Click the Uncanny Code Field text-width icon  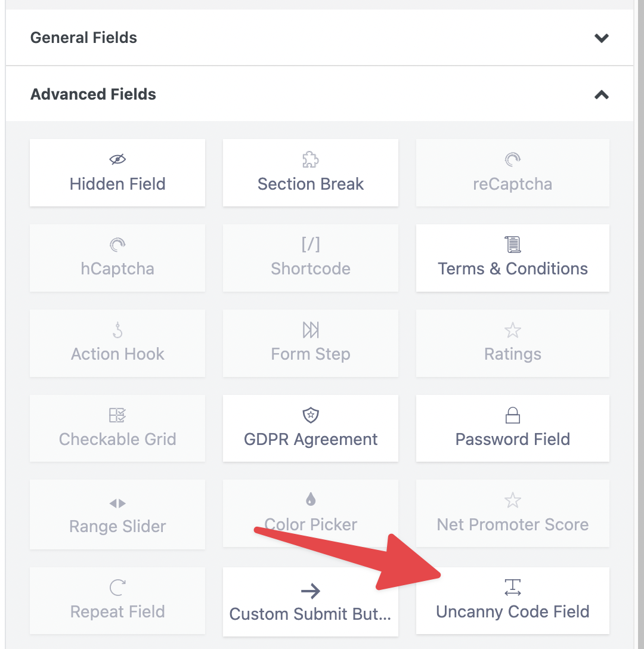(x=513, y=587)
